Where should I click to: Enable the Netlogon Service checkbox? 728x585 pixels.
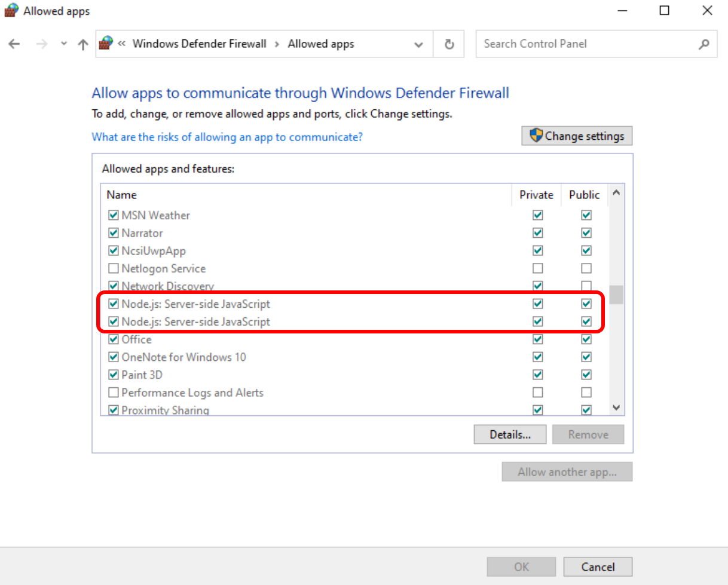click(x=113, y=268)
